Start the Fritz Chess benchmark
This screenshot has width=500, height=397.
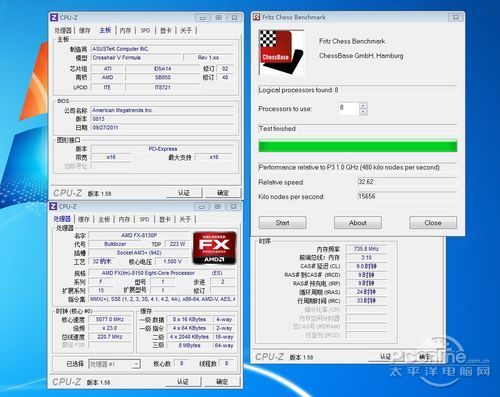coord(283,223)
